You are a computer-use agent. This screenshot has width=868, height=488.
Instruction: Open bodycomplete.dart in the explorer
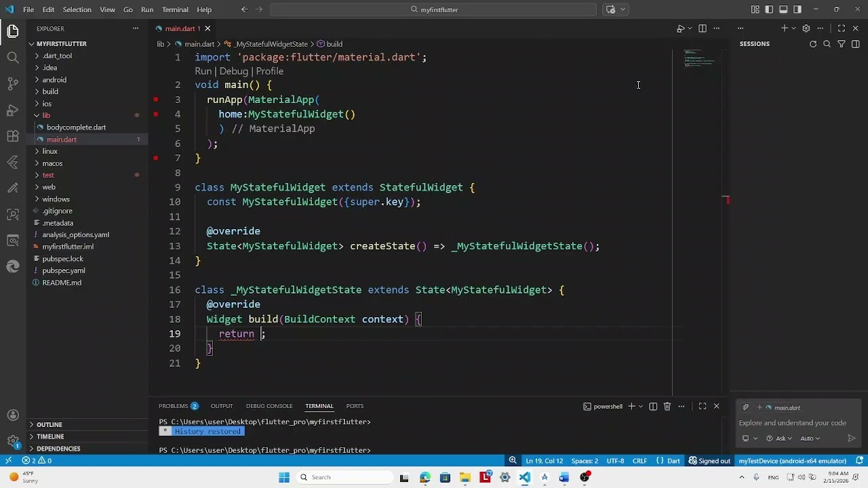coord(76,127)
